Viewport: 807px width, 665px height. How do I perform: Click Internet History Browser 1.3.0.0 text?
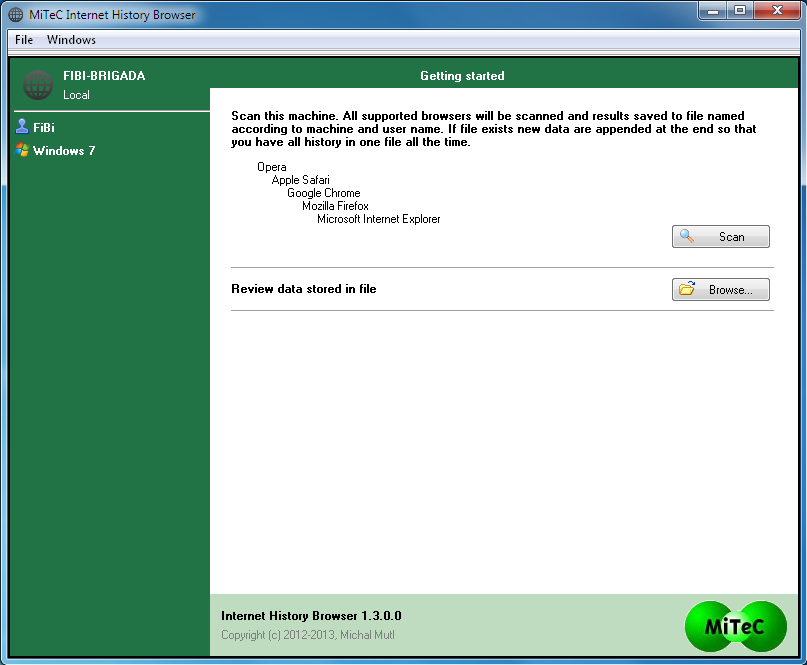pos(311,616)
